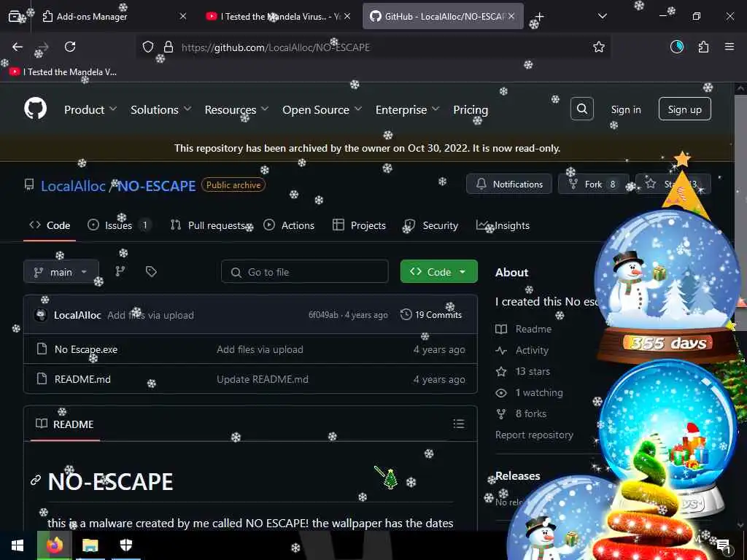
Task: Click the Sign in link
Action: tap(625, 109)
